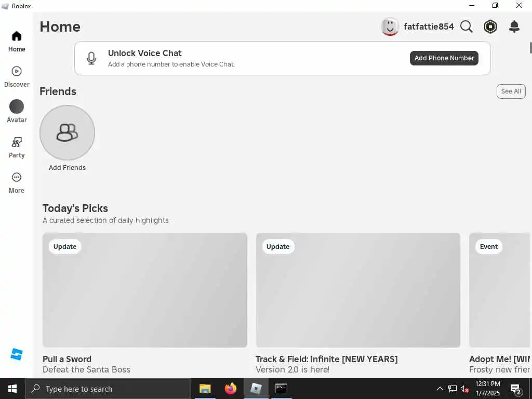This screenshot has height=399, width=532.
Task: Launch Roblox Studio from the blue sidebar icon
Action: pos(16,354)
